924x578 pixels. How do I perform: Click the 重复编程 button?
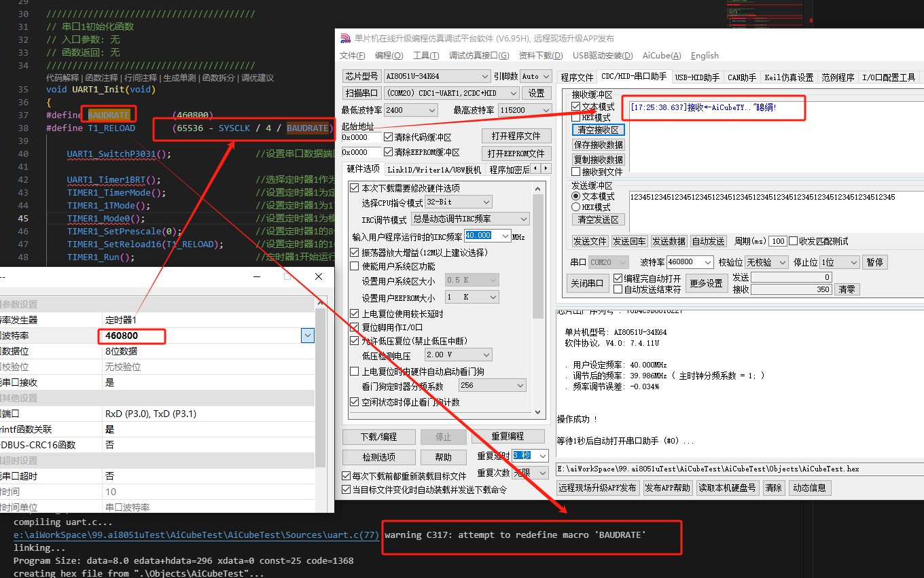coord(508,437)
